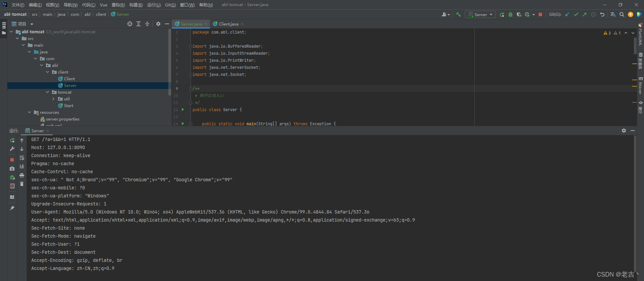
Task: Open the 文件(F) menu
Action: pyautogui.click(x=18, y=5)
